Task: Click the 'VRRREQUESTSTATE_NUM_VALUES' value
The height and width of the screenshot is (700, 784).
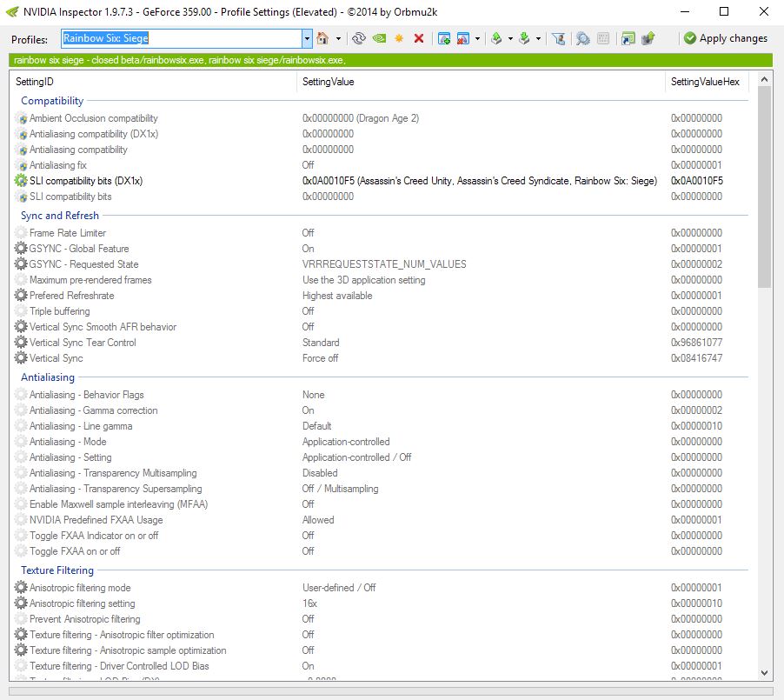Action: [384, 263]
